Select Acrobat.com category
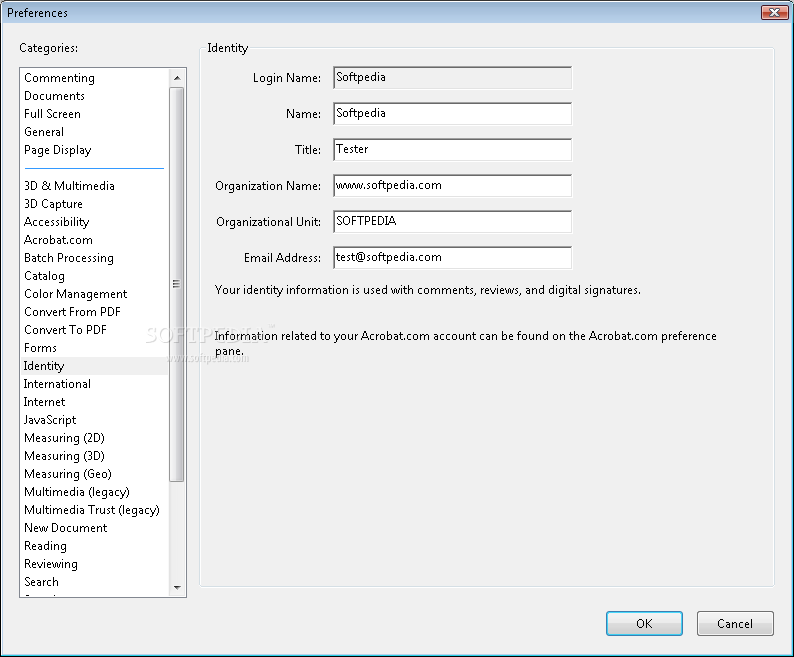The width and height of the screenshot is (794, 657). (x=58, y=240)
